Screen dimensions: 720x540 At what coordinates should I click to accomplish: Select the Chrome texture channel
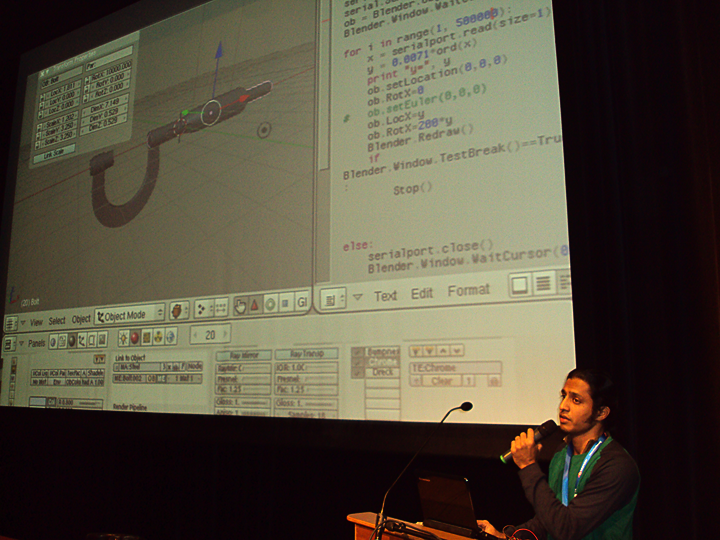click(382, 362)
